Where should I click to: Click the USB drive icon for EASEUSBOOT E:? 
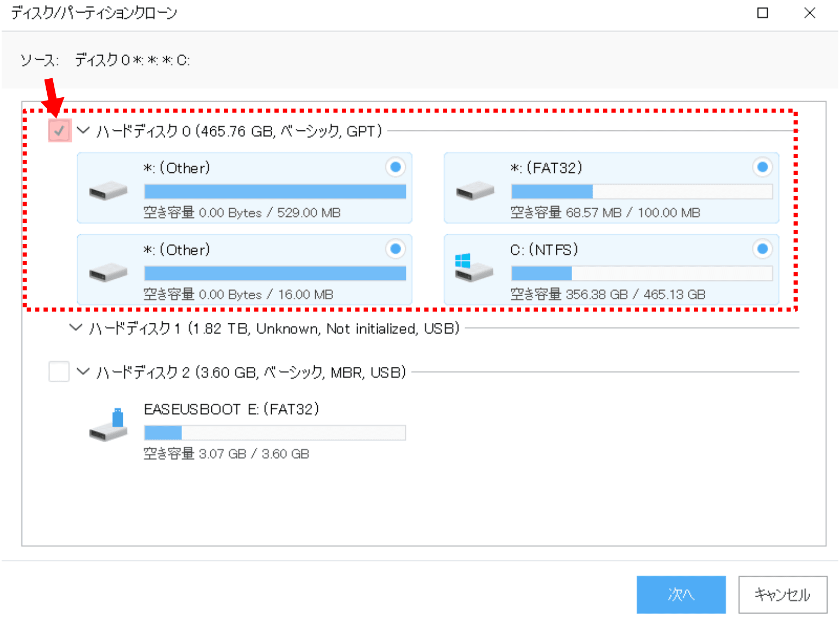click(108, 426)
